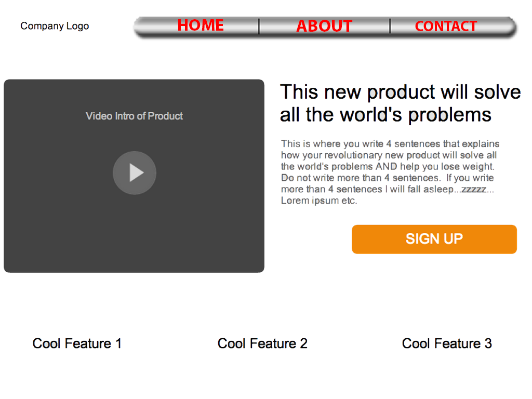Go to the ABOUT page

coord(324,26)
